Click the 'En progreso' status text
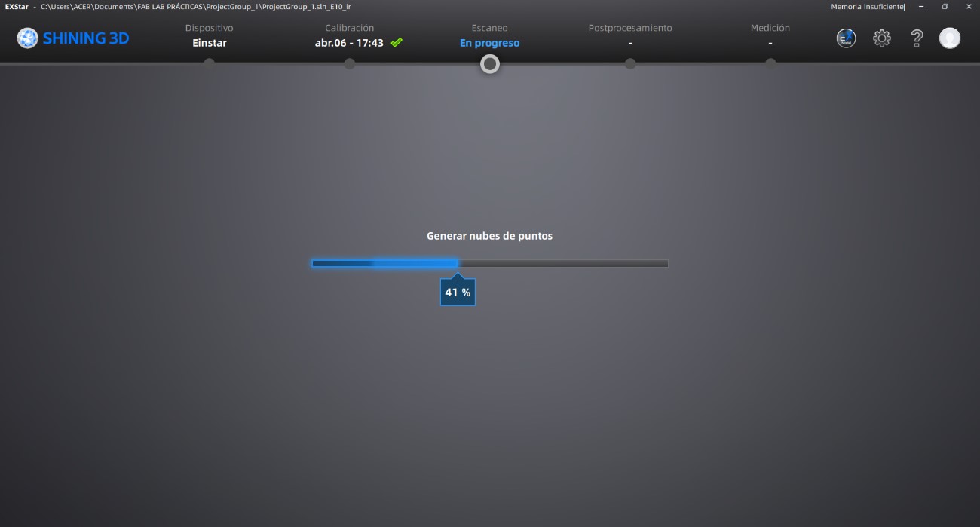This screenshot has width=980, height=527. pos(490,43)
